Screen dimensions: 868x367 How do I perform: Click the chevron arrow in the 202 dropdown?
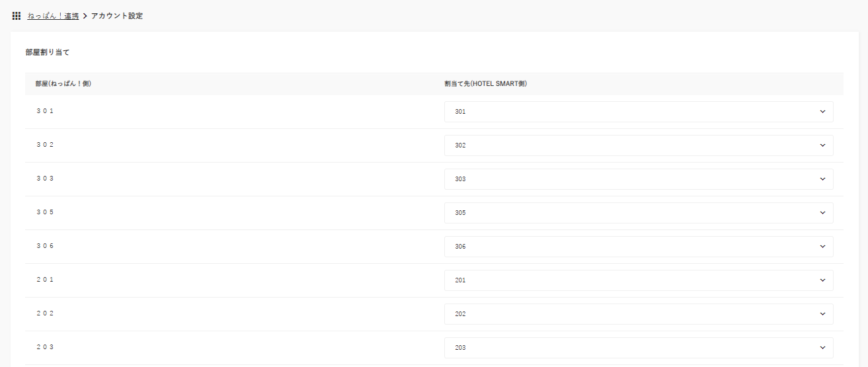tap(822, 314)
